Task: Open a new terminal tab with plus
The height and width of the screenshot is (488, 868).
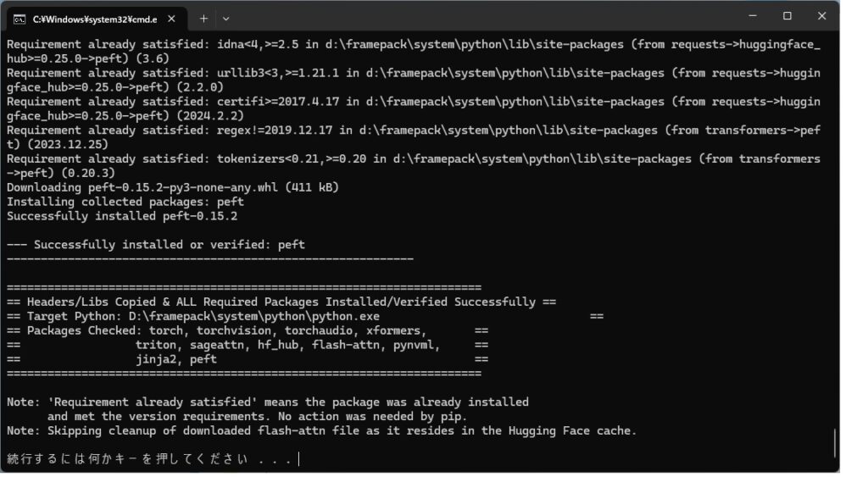Action: (x=203, y=19)
